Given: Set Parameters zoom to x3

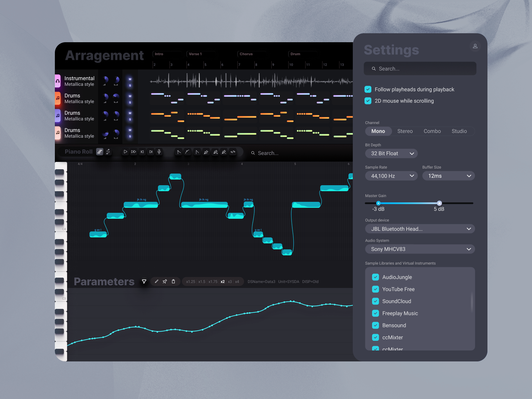Looking at the screenshot, I should pyautogui.click(x=230, y=282).
